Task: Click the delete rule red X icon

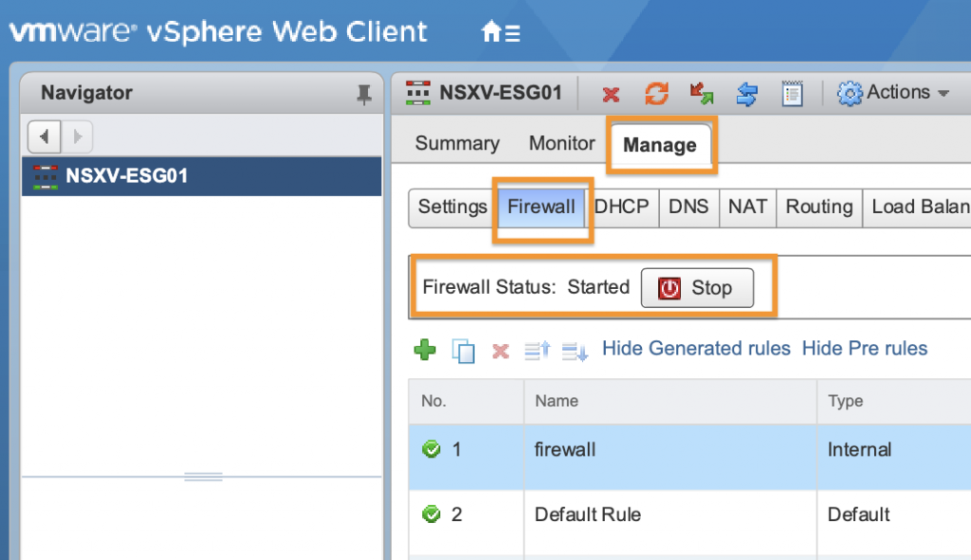Action: pyautogui.click(x=501, y=352)
